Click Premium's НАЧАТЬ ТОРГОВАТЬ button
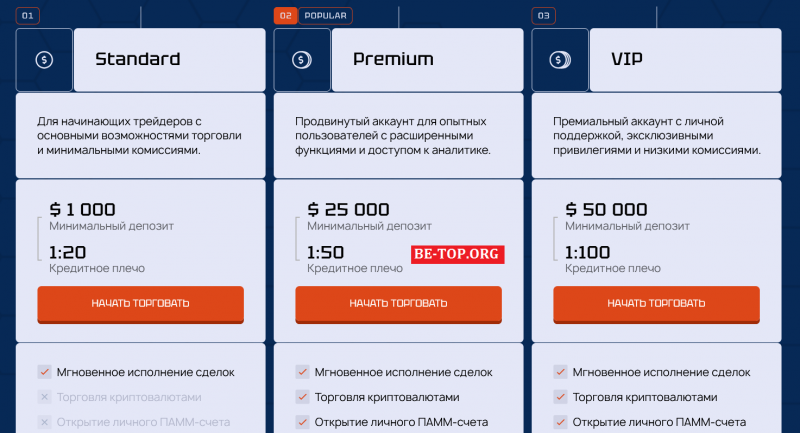The image size is (800, 433). tap(398, 304)
